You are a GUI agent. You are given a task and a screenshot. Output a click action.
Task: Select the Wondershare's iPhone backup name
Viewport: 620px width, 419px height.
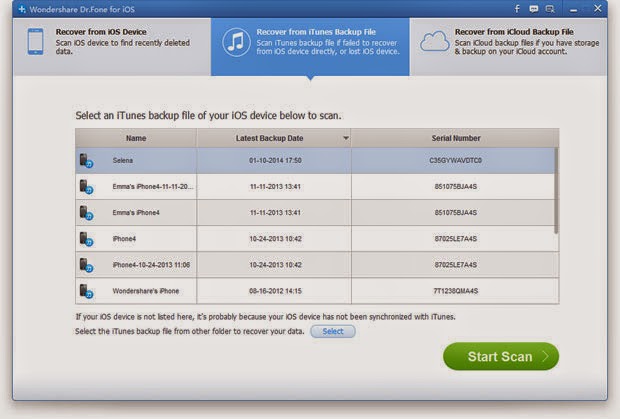click(x=146, y=291)
